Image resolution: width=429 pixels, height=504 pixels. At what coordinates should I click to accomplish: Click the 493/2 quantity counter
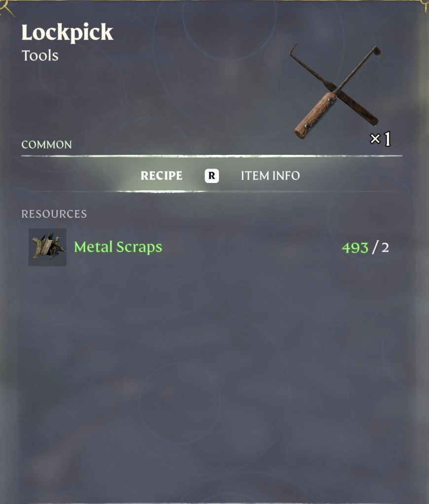366,248
